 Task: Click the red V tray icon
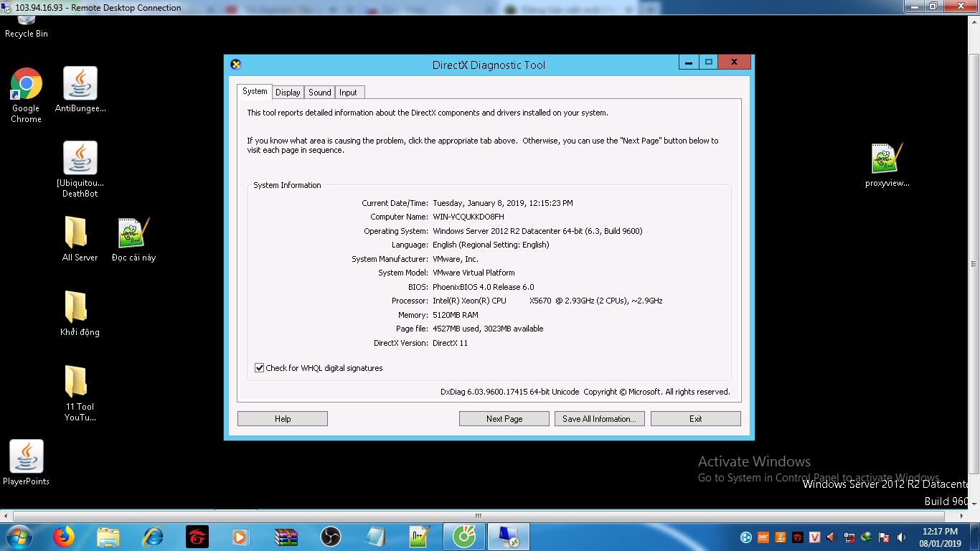click(815, 537)
